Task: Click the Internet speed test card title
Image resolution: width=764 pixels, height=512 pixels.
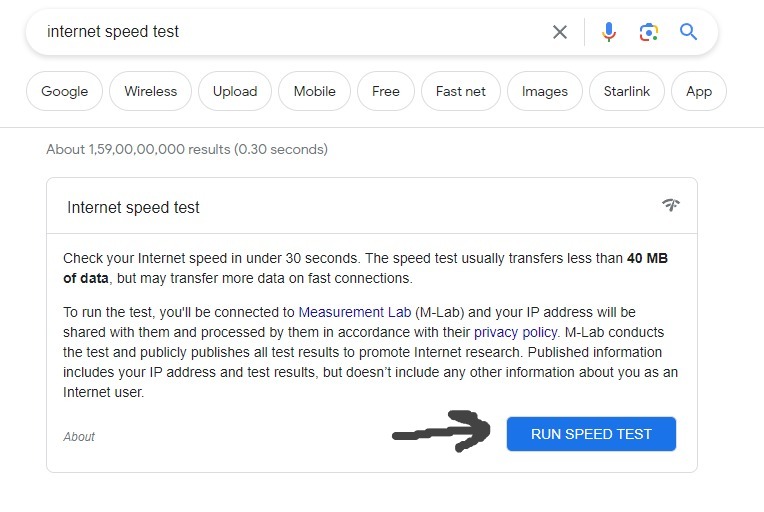Action: point(133,208)
